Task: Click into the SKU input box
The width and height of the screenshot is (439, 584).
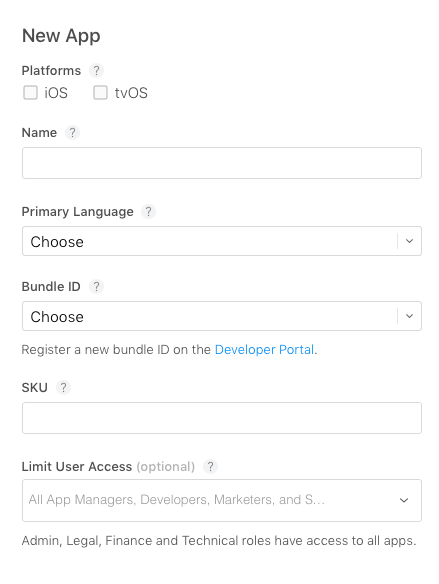Action: (222, 418)
